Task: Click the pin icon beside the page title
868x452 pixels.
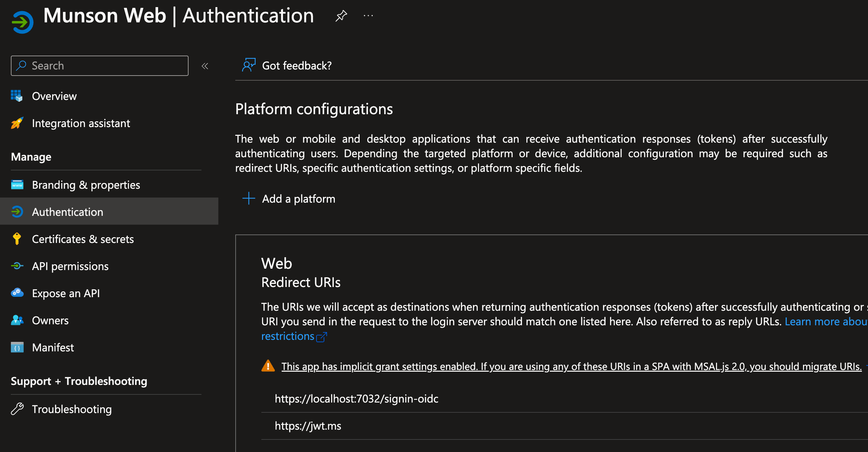Action: point(341,16)
